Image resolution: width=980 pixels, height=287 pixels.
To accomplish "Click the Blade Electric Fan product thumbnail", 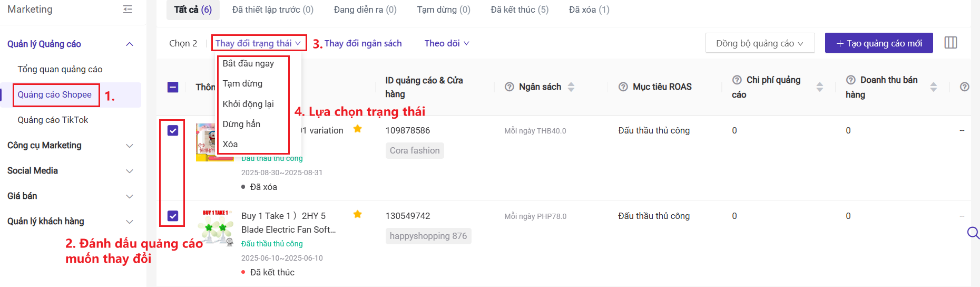I will [x=215, y=227].
